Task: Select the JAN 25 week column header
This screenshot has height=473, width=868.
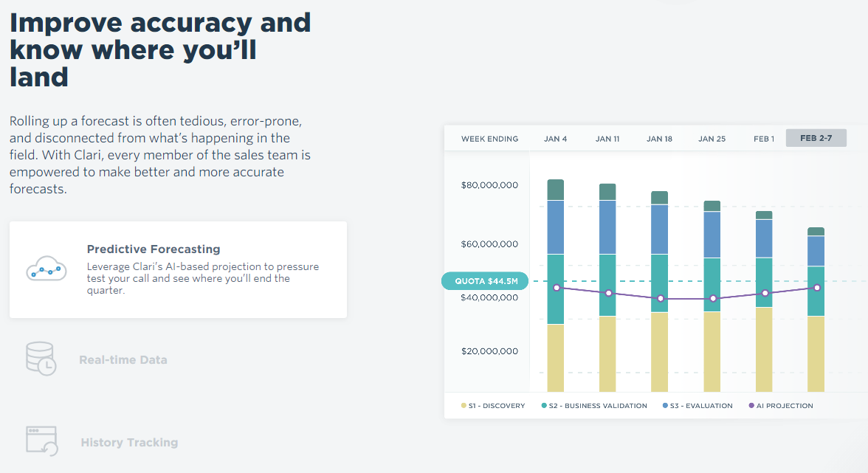Action: coord(712,139)
